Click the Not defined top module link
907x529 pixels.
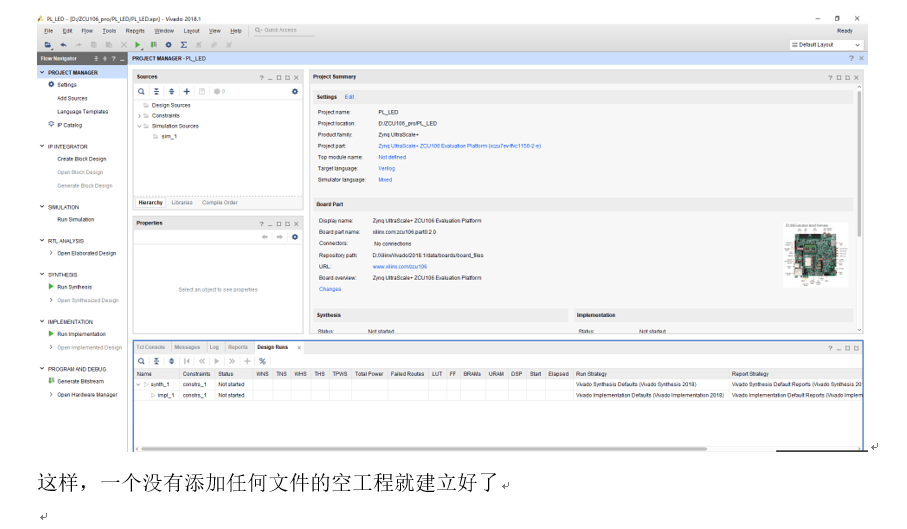point(392,157)
